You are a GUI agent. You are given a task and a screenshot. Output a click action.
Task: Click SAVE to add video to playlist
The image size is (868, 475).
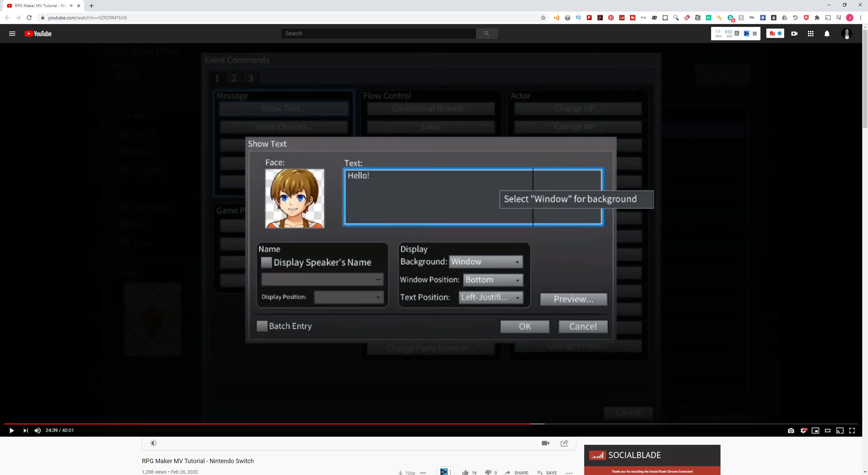click(547, 473)
